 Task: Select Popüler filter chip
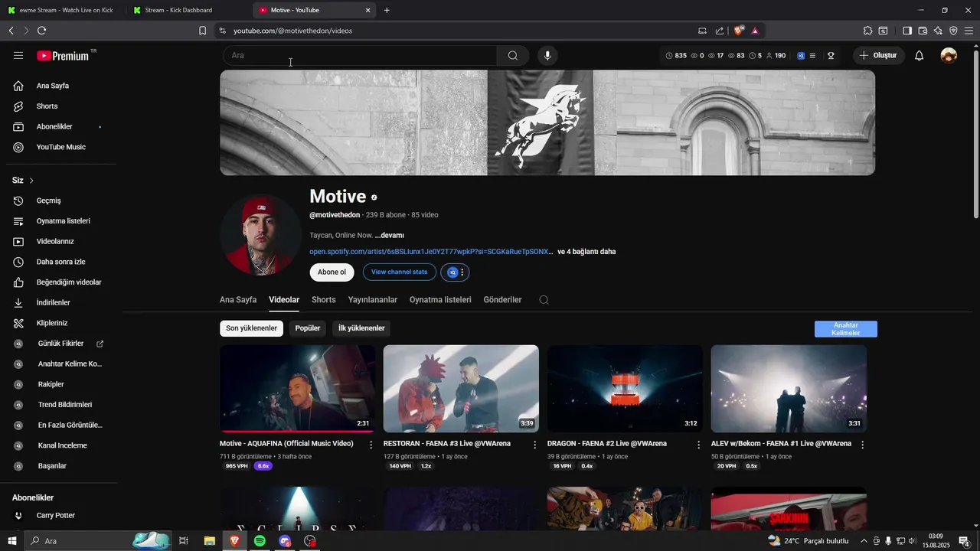[308, 328]
